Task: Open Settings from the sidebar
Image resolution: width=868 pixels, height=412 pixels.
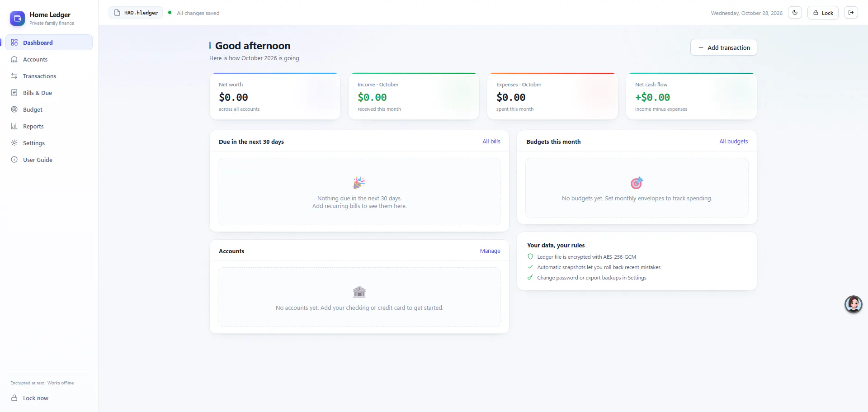Action: [49, 143]
